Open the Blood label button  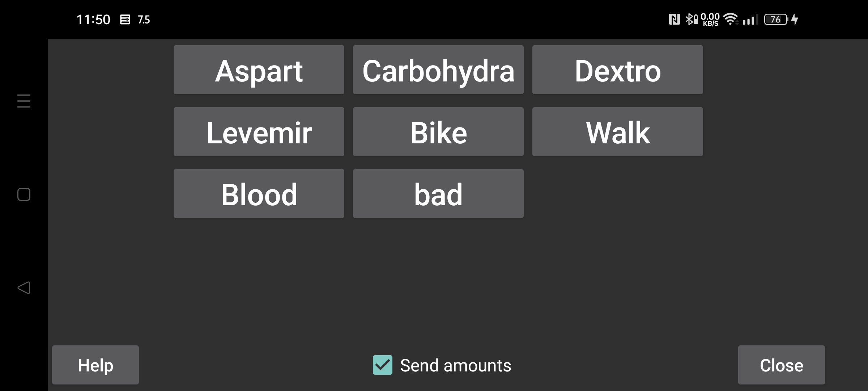[259, 194]
